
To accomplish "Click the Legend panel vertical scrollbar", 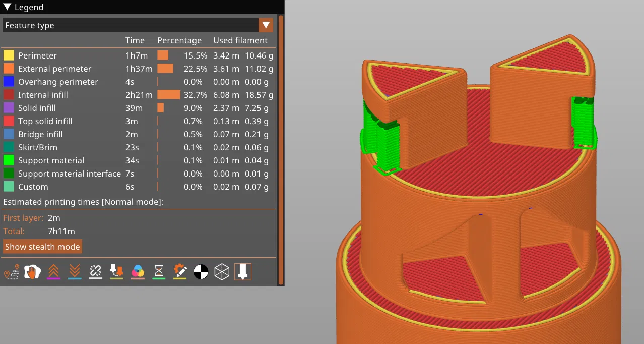I will [x=281, y=149].
